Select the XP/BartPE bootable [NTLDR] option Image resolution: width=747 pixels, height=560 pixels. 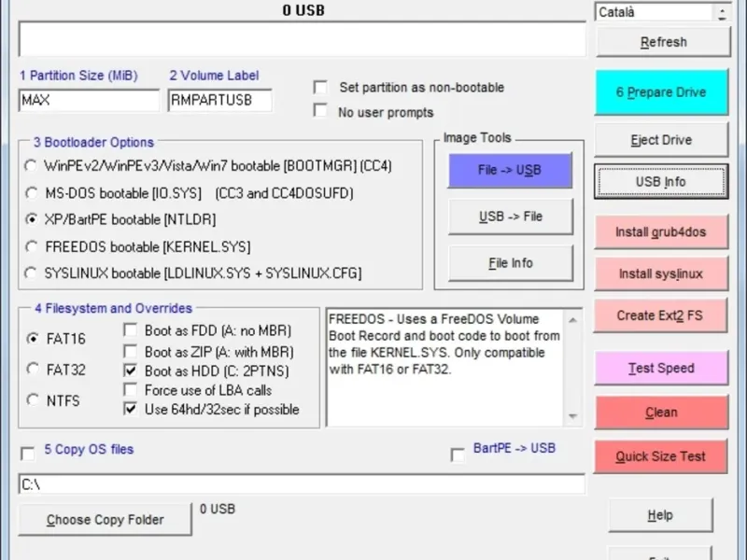point(31,219)
